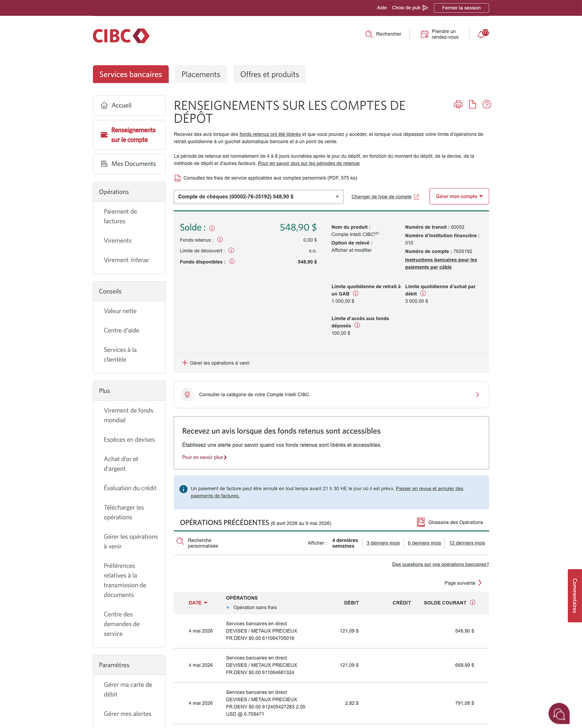This screenshot has width=582, height=728.
Task: Click Changer de type de compte link
Action: (382, 197)
